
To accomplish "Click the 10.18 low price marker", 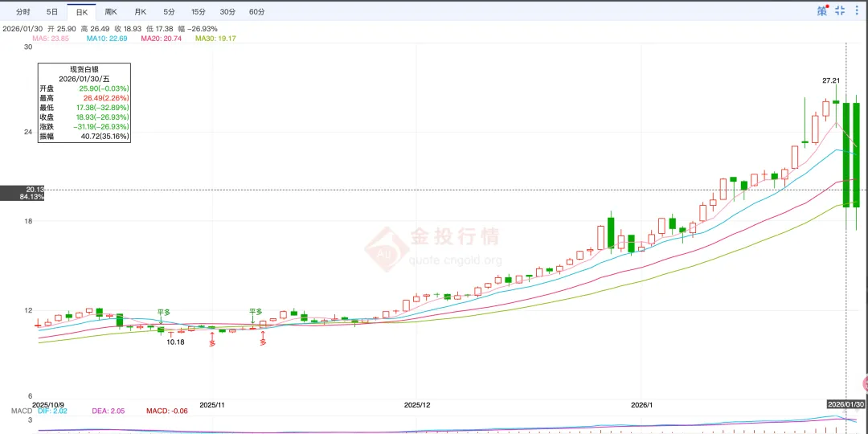I will point(175,342).
